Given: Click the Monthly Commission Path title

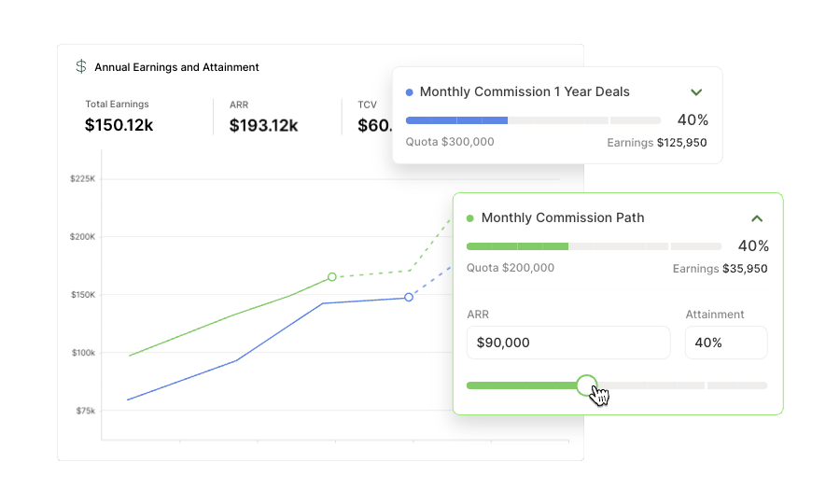Looking at the screenshot, I should pos(563,217).
